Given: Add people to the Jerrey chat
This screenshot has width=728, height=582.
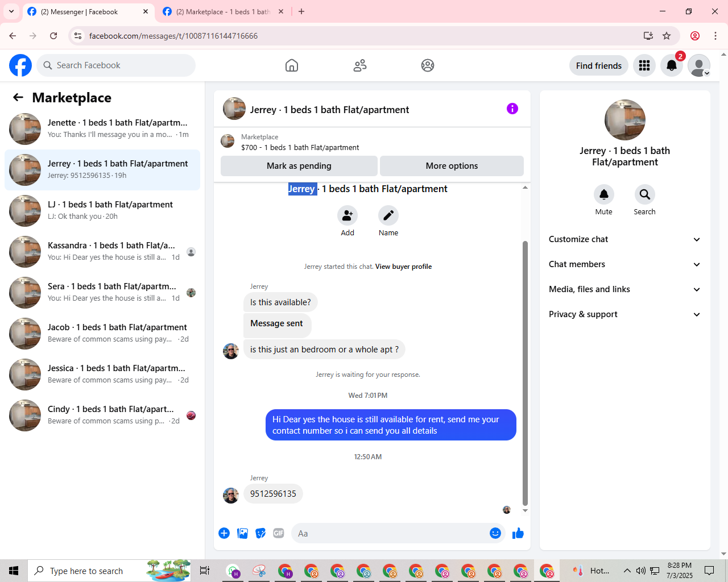Looking at the screenshot, I should pos(348,215).
